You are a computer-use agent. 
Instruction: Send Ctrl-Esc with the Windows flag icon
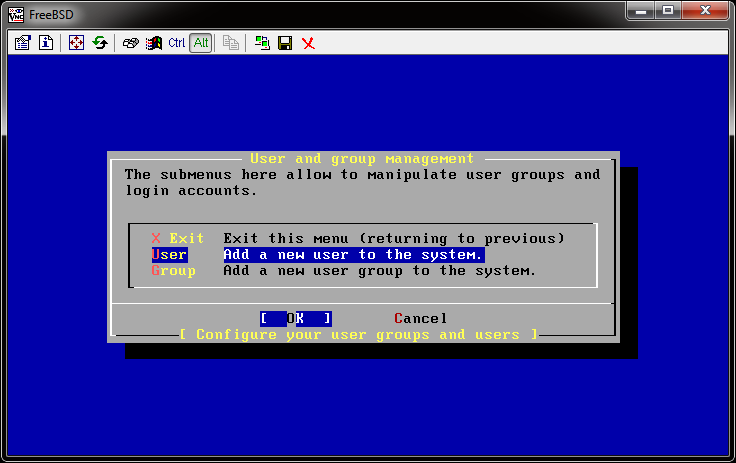[153, 43]
